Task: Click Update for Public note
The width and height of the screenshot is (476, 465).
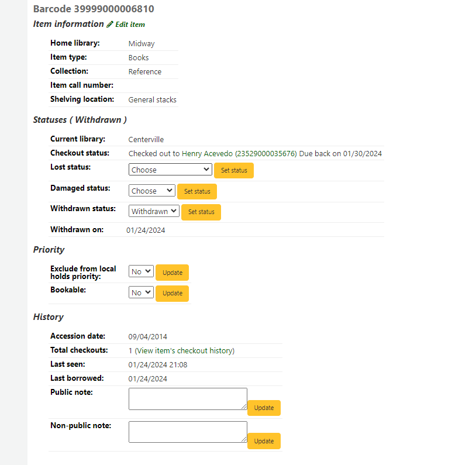Action: click(264, 408)
